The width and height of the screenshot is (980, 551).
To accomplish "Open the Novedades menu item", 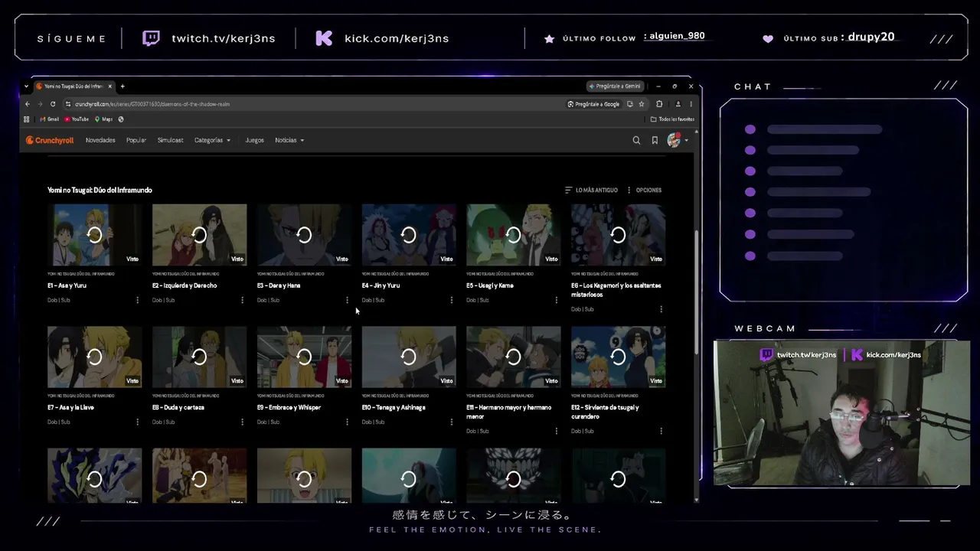I will click(100, 140).
